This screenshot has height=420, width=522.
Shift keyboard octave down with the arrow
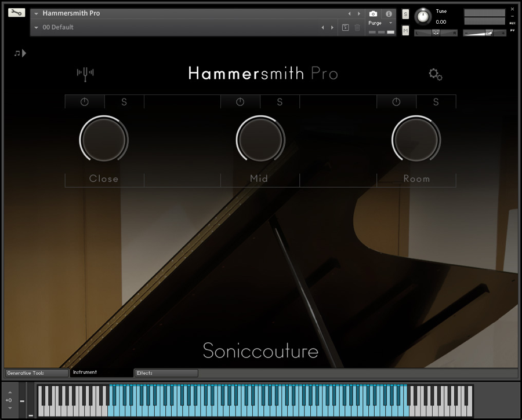pyautogui.click(x=10, y=408)
